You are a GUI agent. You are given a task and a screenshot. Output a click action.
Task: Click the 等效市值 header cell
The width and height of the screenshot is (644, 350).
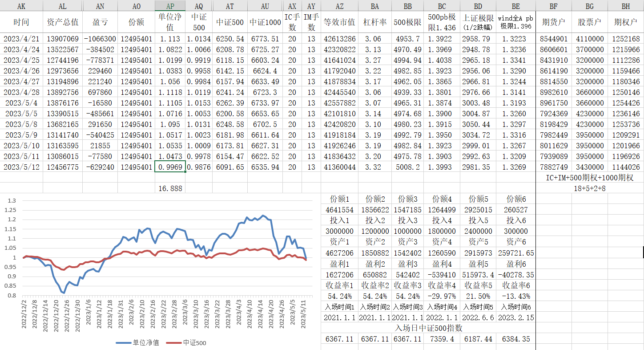pos(339,22)
